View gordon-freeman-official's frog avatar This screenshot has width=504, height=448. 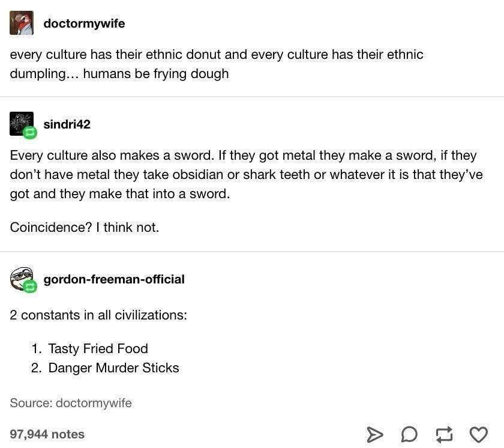[x=21, y=278]
